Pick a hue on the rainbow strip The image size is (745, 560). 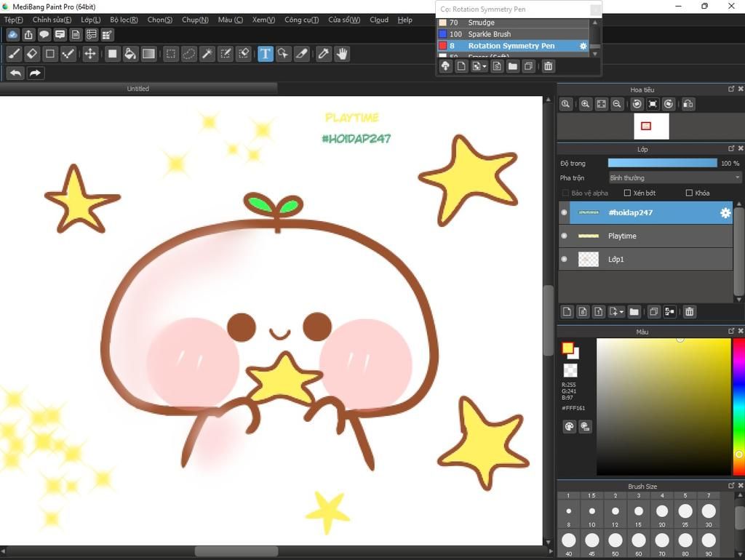click(738, 407)
